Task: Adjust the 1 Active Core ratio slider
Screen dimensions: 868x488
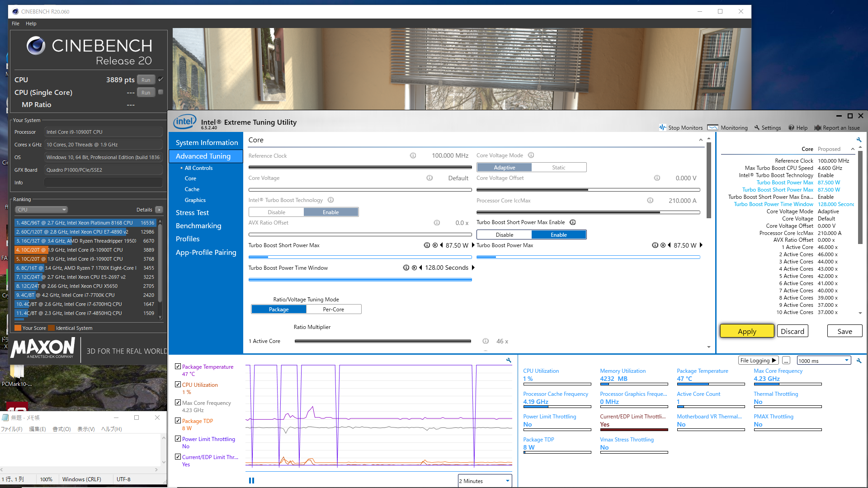Action: tap(382, 341)
